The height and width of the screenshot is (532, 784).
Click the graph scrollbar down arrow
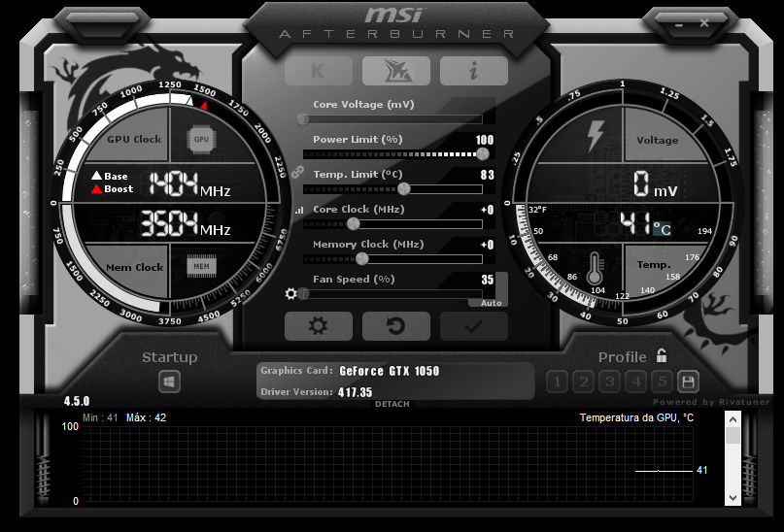(733, 497)
